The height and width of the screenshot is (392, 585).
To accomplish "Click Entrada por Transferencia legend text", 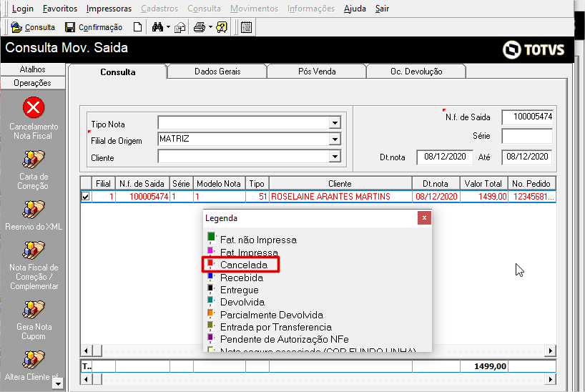I will 276,327.
